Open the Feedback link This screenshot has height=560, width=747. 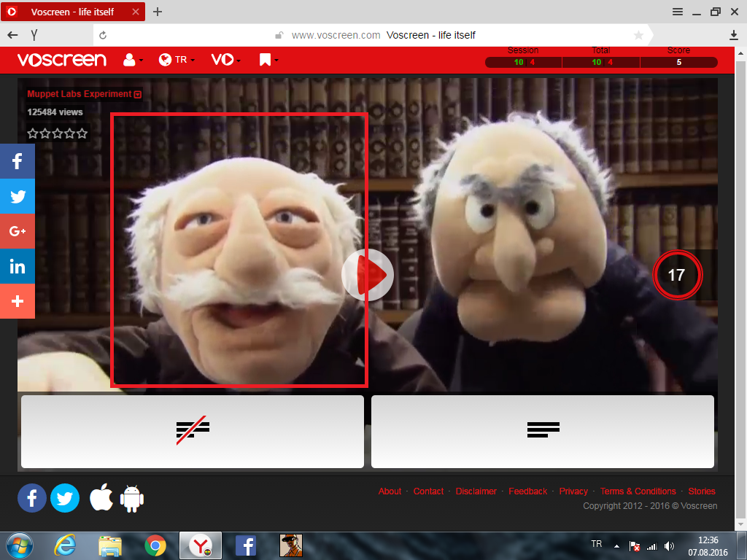click(x=528, y=491)
